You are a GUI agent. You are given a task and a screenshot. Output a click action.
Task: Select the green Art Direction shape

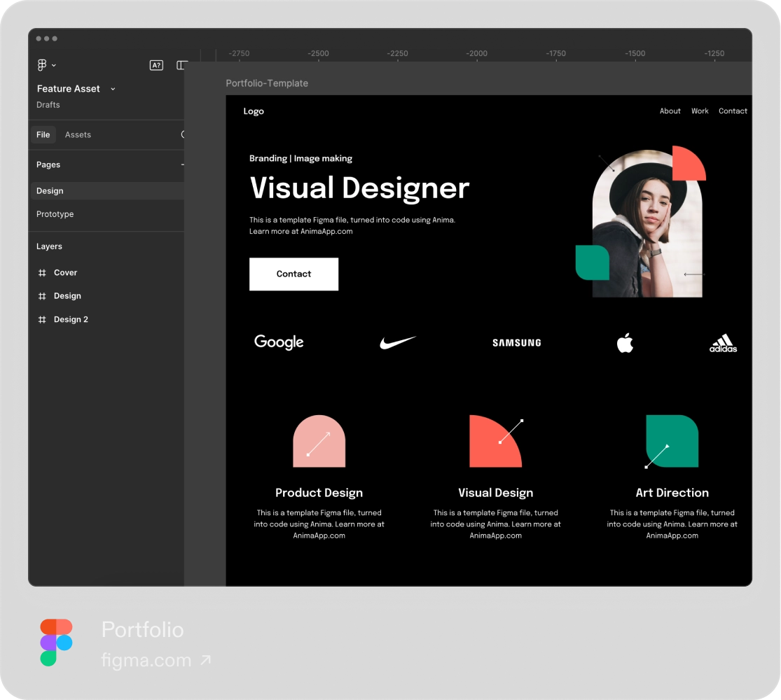[x=672, y=441]
